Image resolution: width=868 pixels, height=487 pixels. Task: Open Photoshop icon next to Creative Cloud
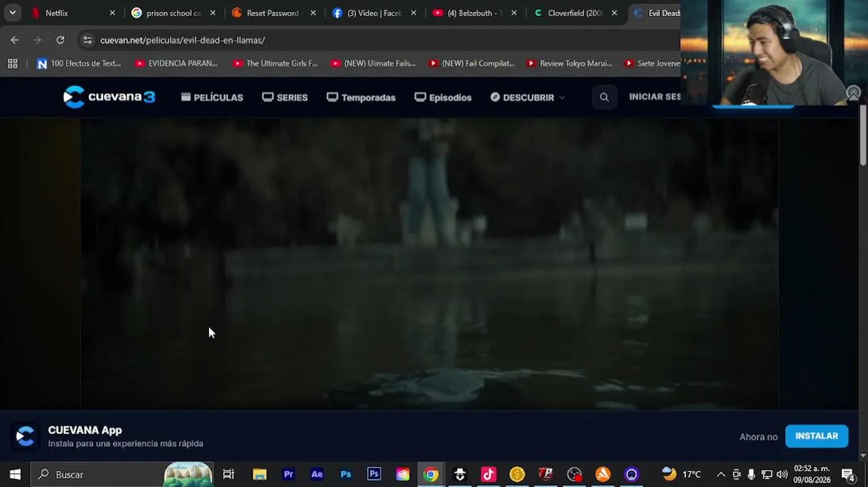pos(374,474)
